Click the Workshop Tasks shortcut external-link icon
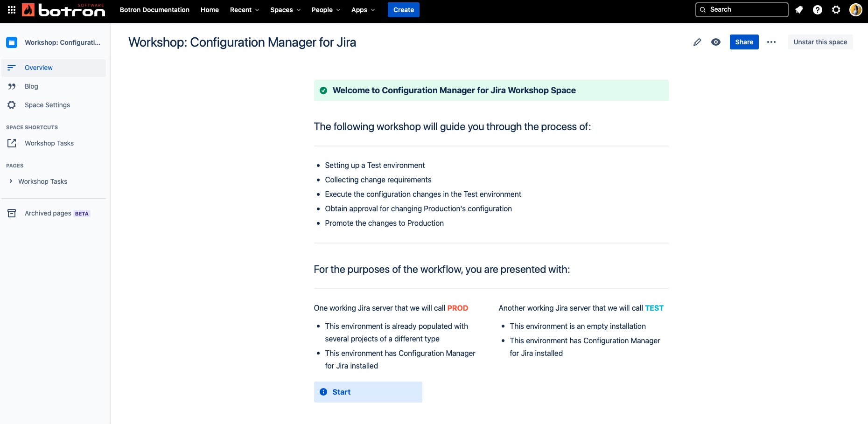This screenshot has height=424, width=868. coord(12,143)
